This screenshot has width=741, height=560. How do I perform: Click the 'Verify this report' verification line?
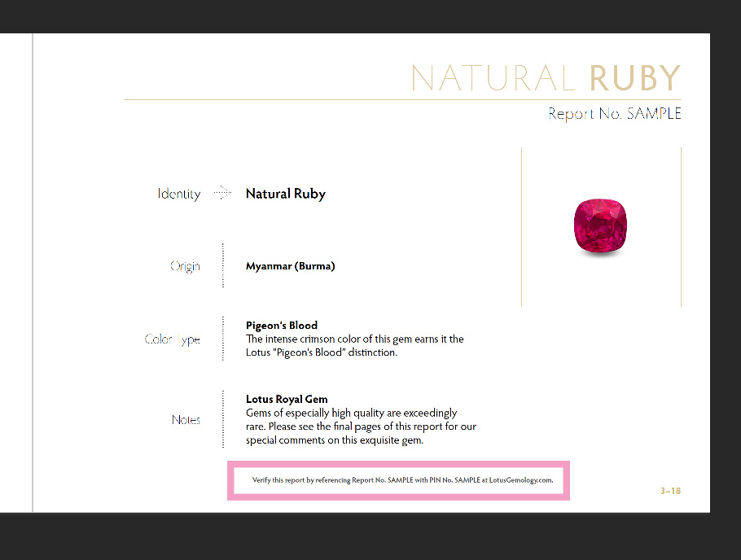tap(402, 480)
